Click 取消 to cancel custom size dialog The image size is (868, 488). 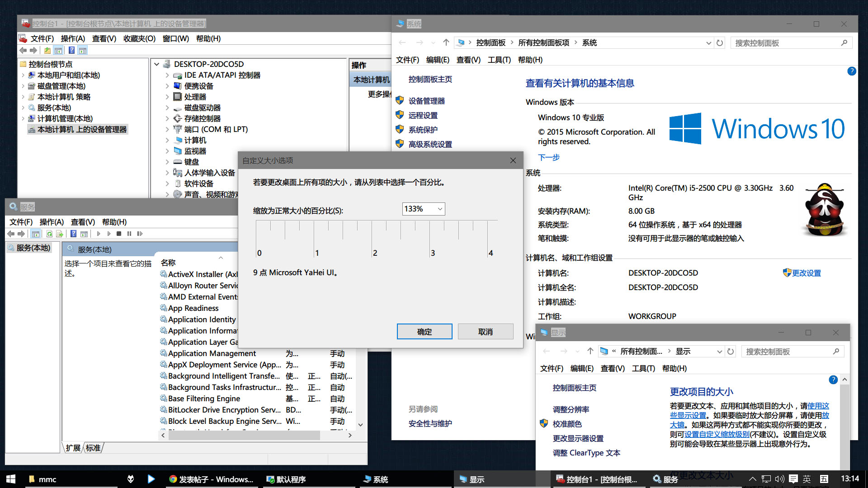(x=486, y=332)
